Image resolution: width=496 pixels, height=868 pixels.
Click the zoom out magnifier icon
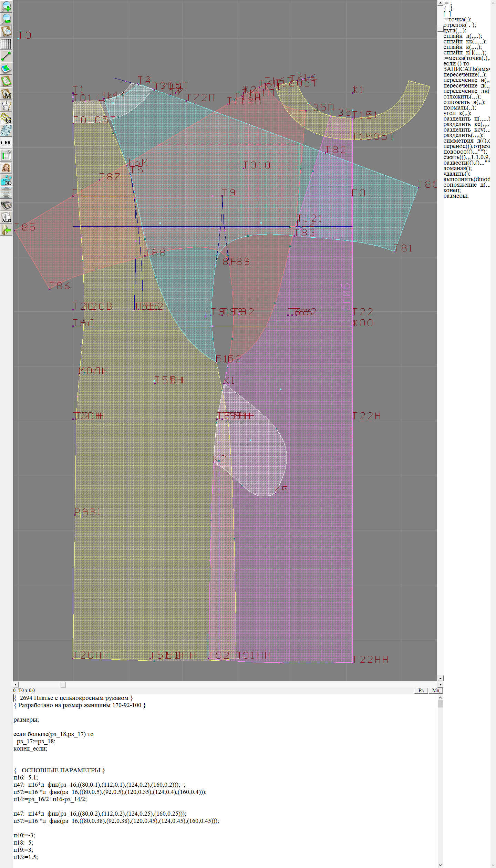tap(6, 19)
